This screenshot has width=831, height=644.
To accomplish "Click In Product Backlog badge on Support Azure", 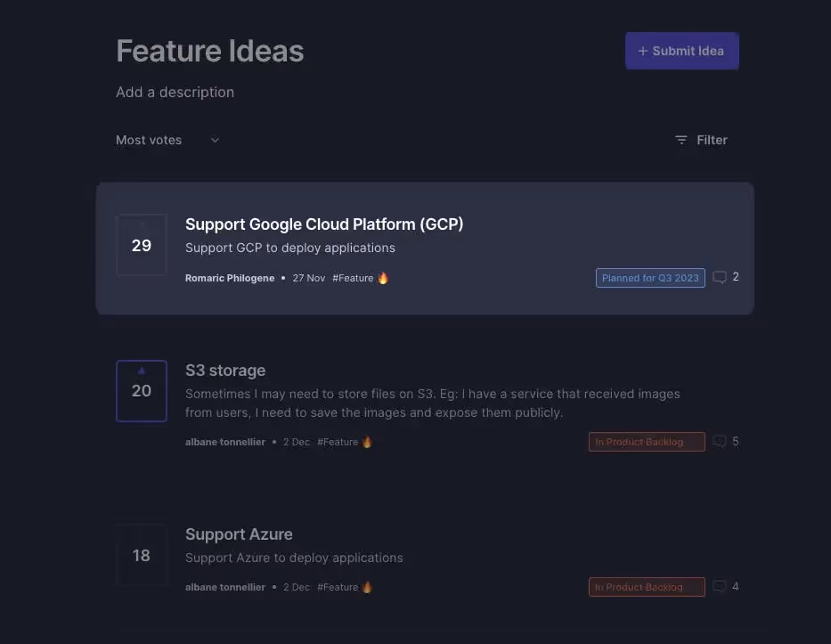I will [646, 586].
